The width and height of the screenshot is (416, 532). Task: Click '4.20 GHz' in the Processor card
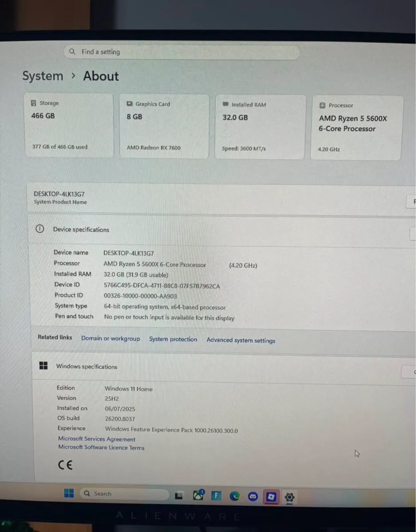tap(329, 149)
